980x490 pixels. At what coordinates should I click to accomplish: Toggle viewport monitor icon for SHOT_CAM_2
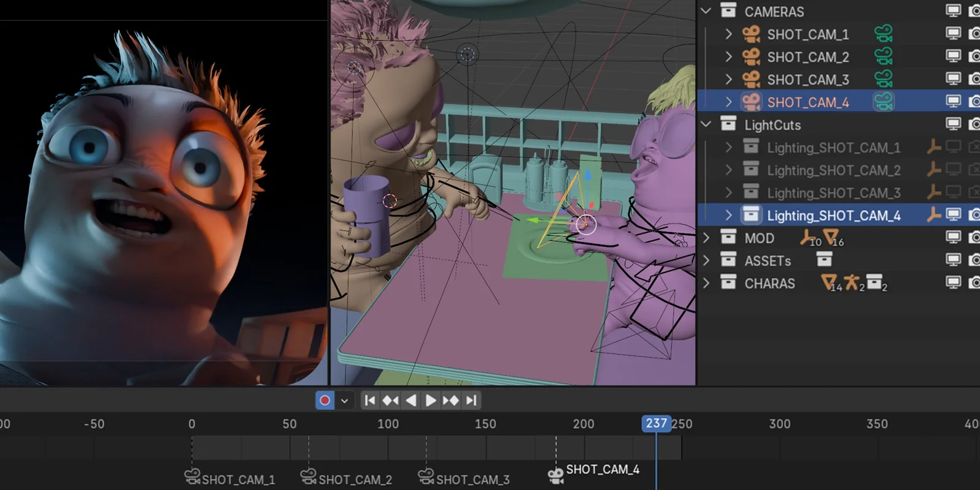tap(953, 56)
